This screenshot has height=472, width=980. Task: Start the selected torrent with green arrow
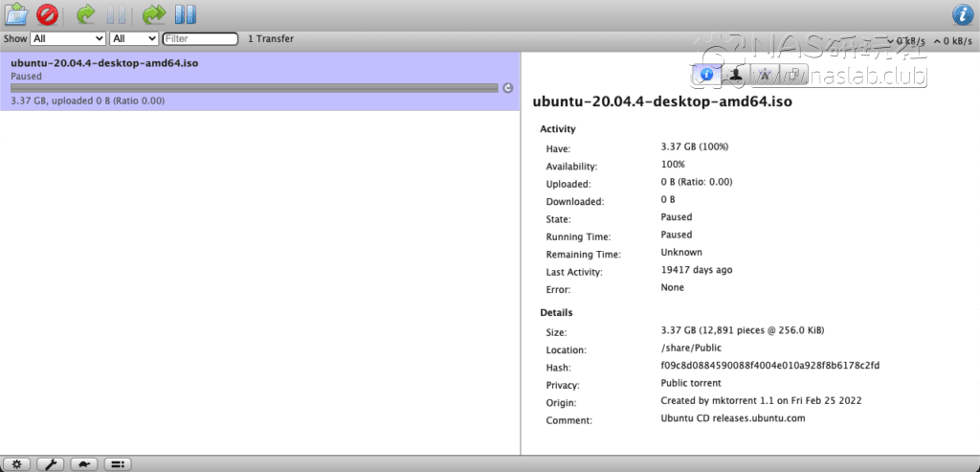(86, 14)
